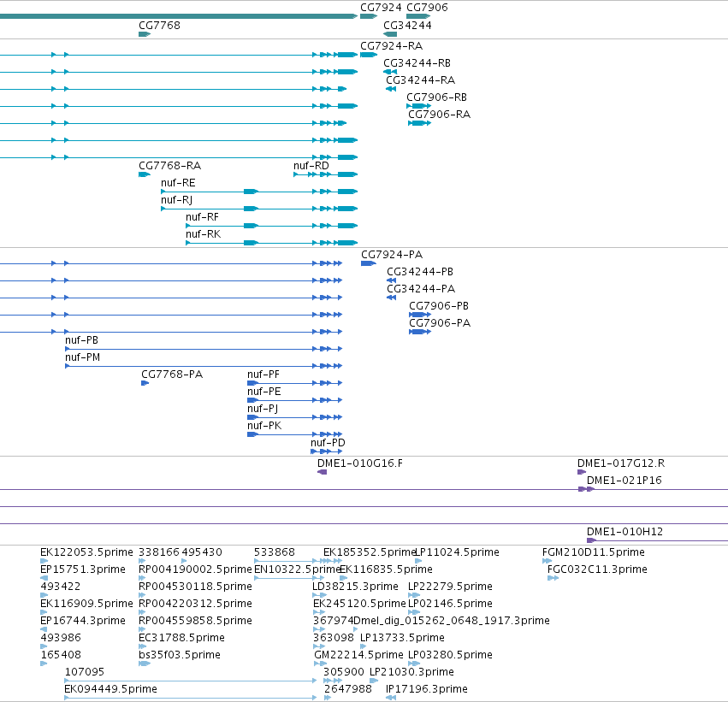Viewport: 728px width, 702px height.
Task: Click the nuf-RJ transcript label
Action: 177,200
